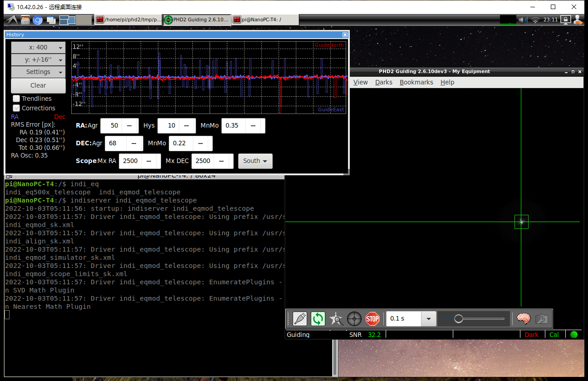Click the red STOP icon

[x=372, y=319]
